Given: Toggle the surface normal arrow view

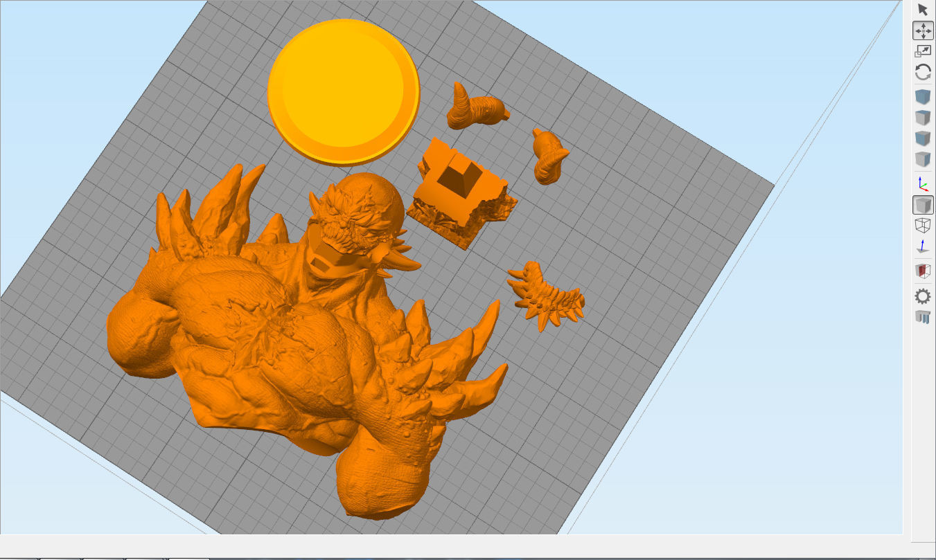Looking at the screenshot, I should point(924,247).
